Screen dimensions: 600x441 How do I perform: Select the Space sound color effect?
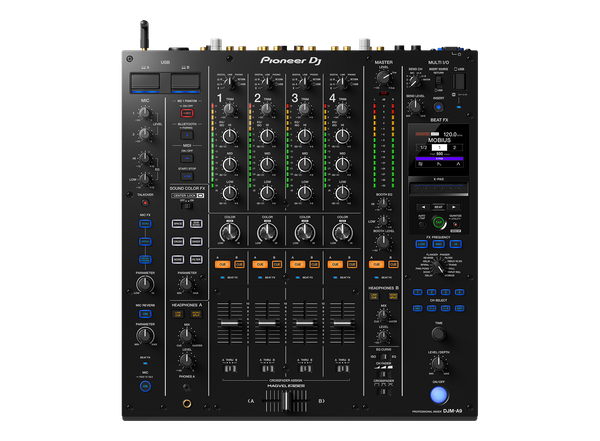tap(178, 224)
